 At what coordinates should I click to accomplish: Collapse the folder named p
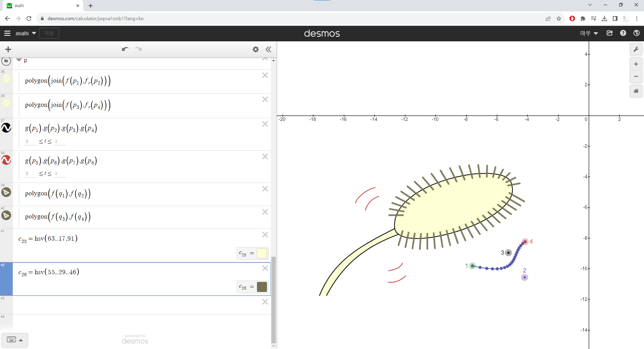(x=19, y=60)
